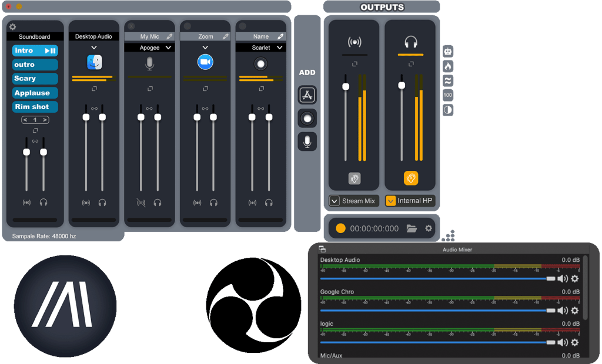This screenshot has height=364, width=602.
Task: Open Soundboard settings gear
Action: tap(13, 27)
